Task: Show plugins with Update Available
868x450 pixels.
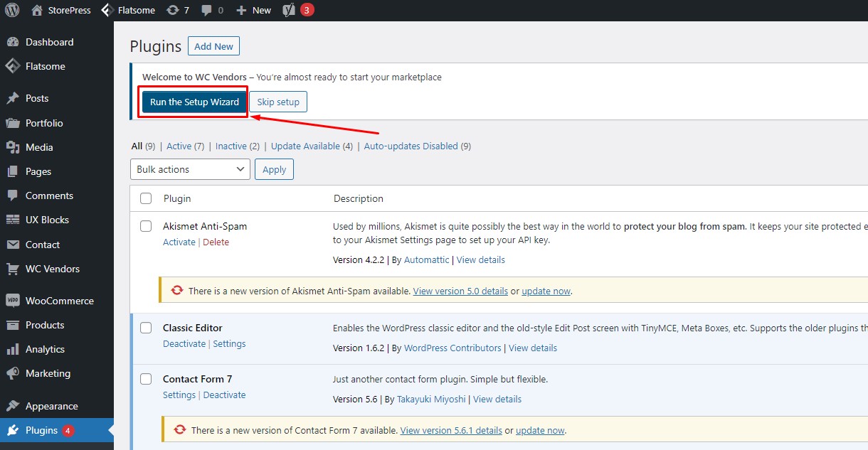Action: tap(305, 146)
